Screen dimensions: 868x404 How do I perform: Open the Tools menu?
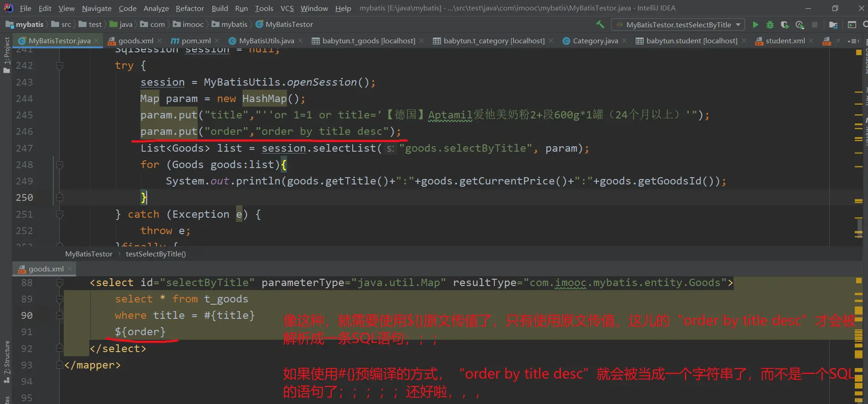[x=264, y=8]
